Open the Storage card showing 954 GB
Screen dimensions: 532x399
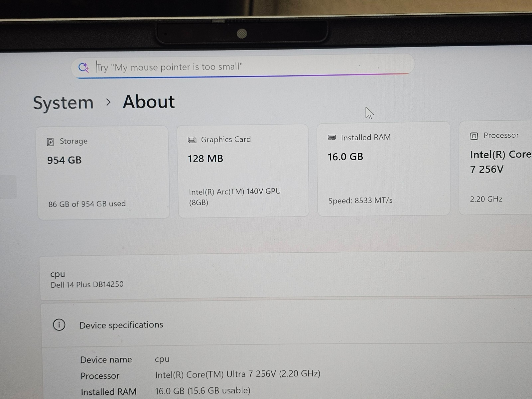pyautogui.click(x=103, y=173)
